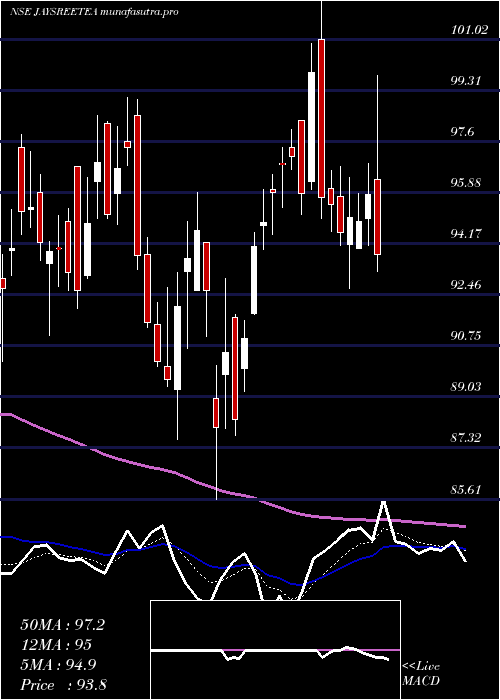The height and width of the screenshot is (700, 500).
Task: Click the 12MA : 95 readout
Action: pos(56,645)
